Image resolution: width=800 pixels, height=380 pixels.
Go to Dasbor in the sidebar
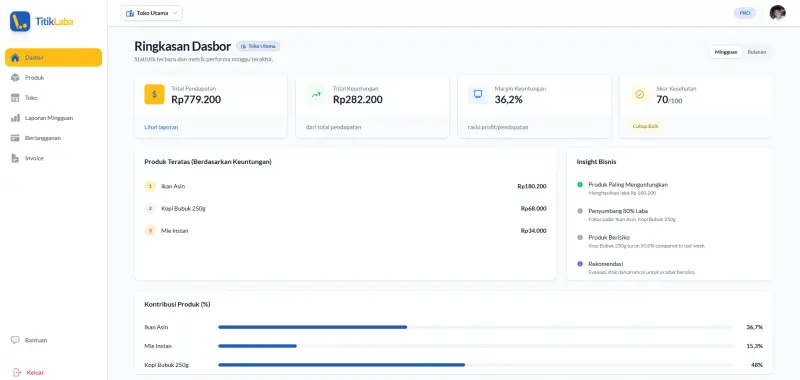(x=54, y=58)
